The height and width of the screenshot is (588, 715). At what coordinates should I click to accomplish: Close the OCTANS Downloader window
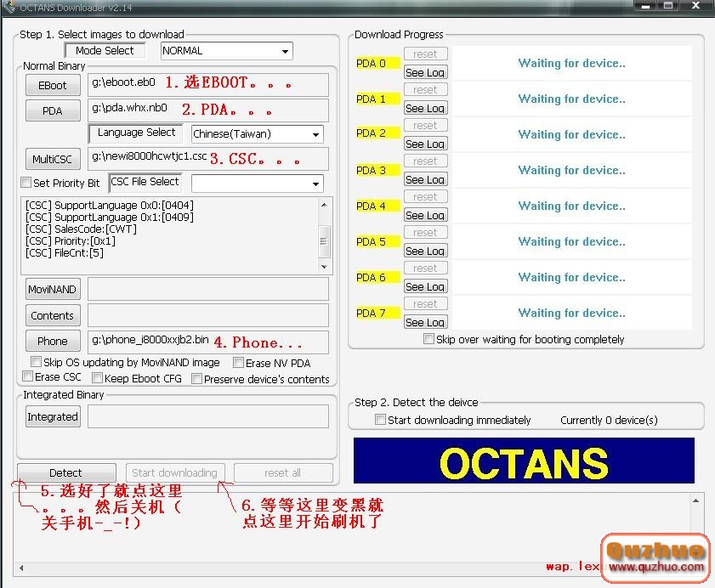click(x=696, y=6)
